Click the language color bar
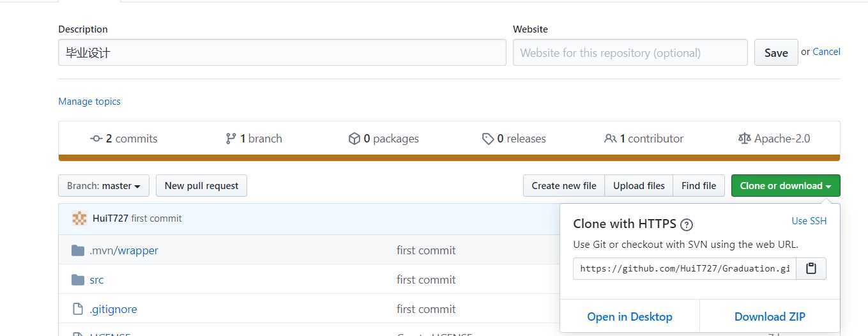The height and width of the screenshot is (336, 868). tap(449, 158)
